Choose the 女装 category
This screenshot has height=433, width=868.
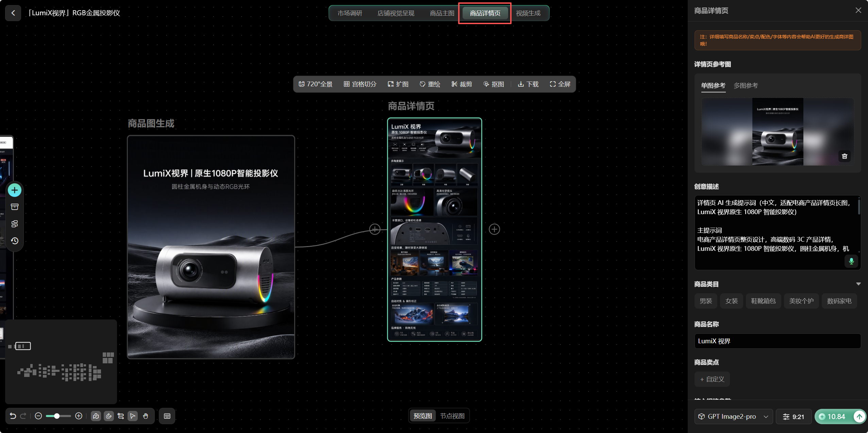coord(732,301)
